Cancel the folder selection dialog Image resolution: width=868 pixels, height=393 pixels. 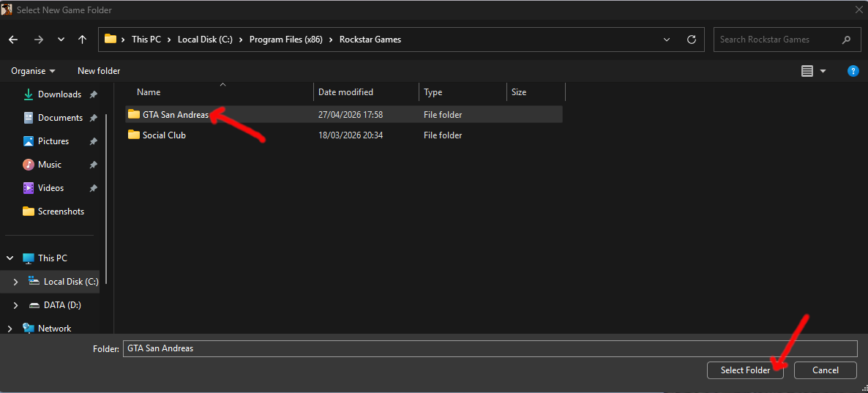826,370
